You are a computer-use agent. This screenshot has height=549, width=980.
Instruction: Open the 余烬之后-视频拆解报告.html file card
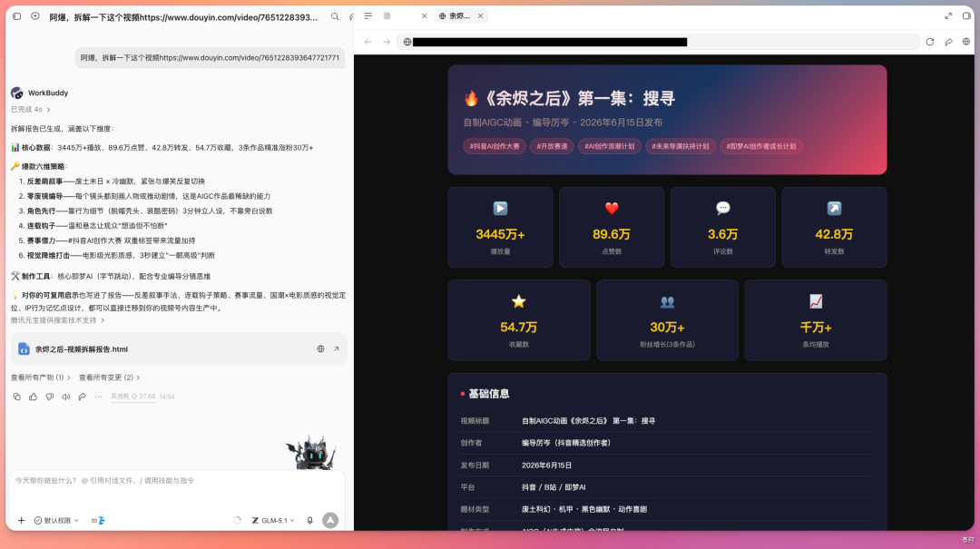[x=178, y=348]
